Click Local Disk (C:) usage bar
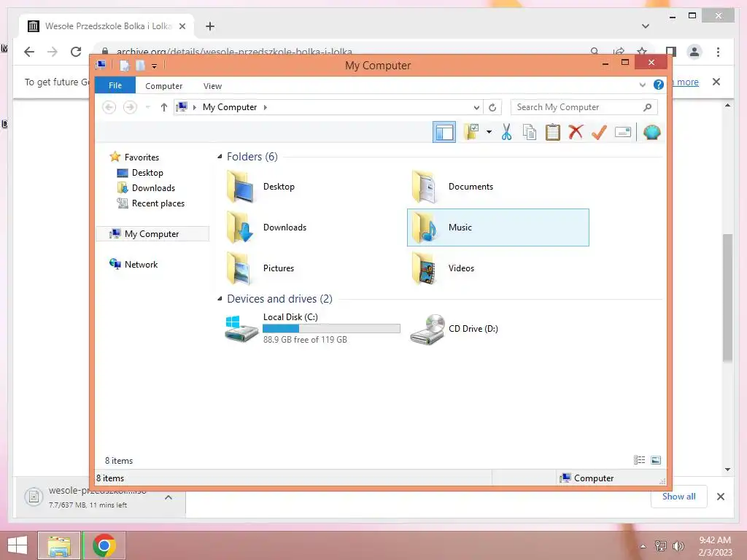Image resolution: width=747 pixels, height=560 pixels. (331, 329)
